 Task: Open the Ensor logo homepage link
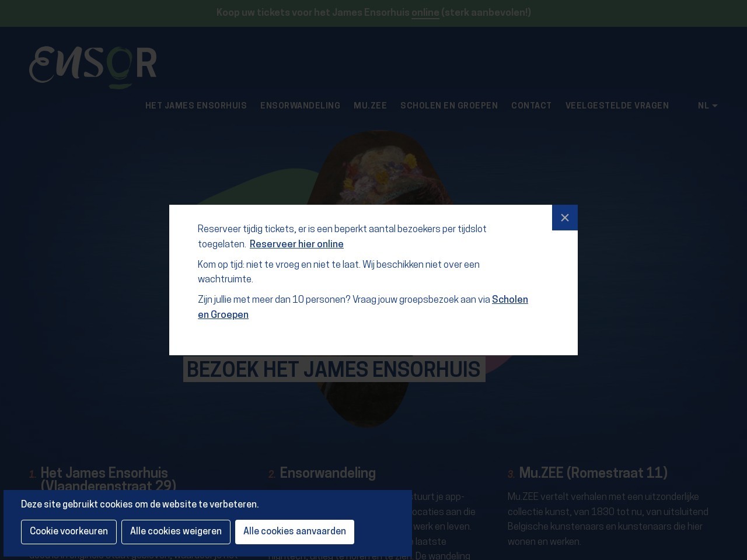tap(93, 68)
